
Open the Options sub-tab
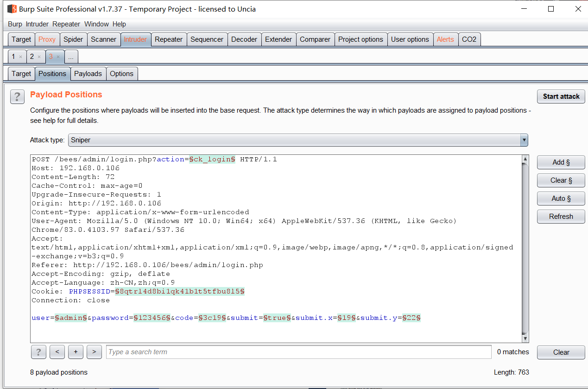pyautogui.click(x=122, y=73)
